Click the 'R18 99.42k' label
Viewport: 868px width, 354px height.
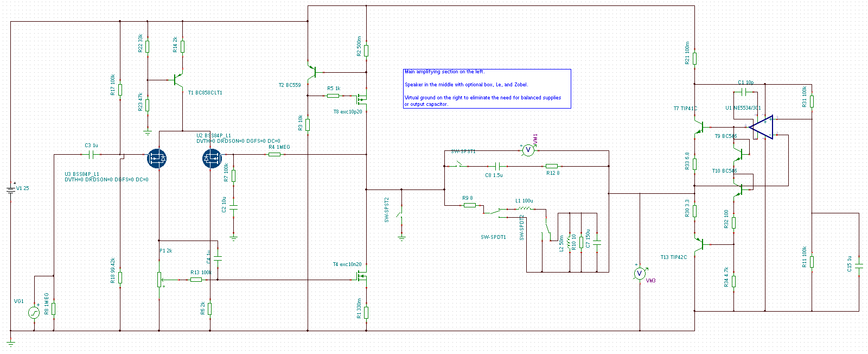point(113,270)
